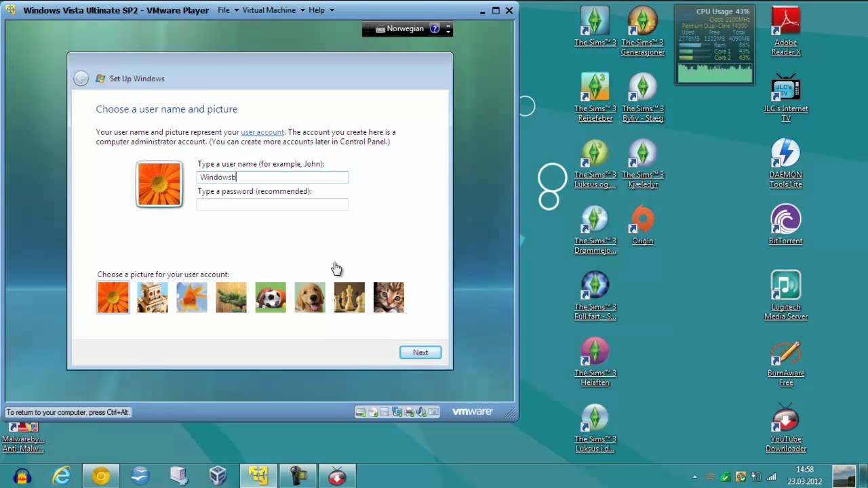Click the network signal tray icon
Viewport: 868px width, 488px height.
point(770,477)
